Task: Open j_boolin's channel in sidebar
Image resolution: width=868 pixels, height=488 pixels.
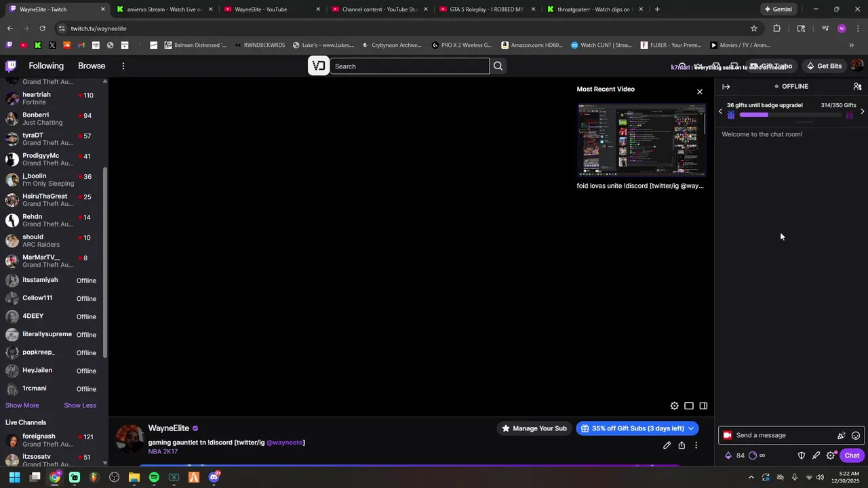Action: (53, 180)
